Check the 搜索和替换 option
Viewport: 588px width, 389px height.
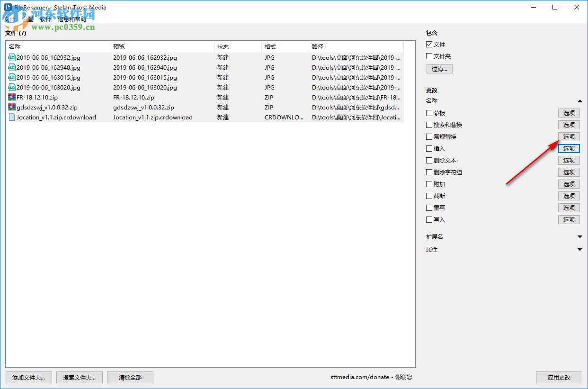tap(428, 125)
